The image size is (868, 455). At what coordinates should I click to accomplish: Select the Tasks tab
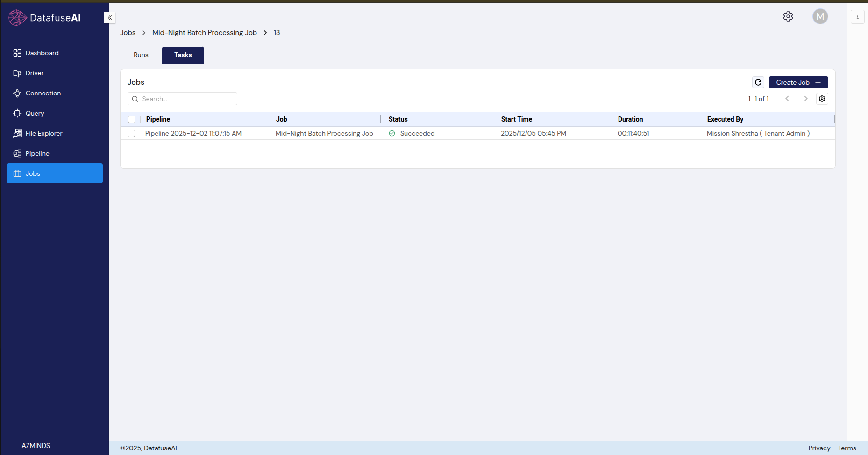click(183, 55)
